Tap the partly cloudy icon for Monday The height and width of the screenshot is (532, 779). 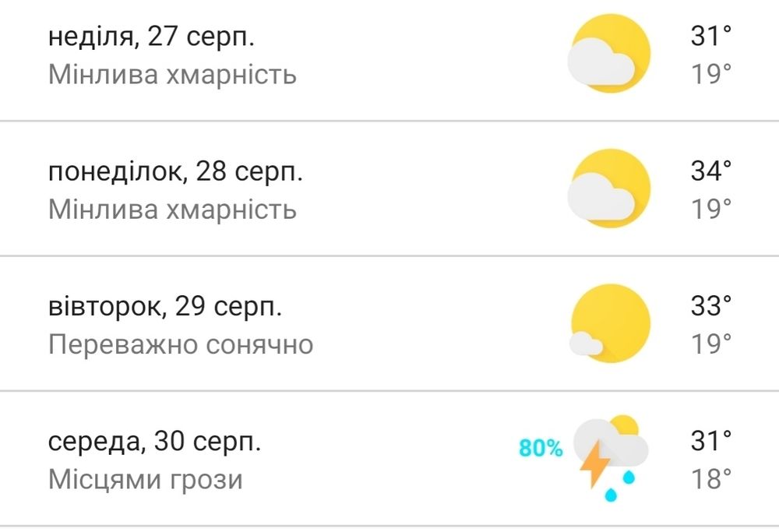[609, 188]
